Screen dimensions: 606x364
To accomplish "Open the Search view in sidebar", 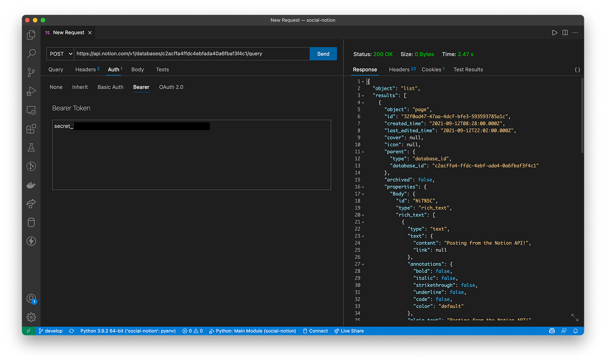I will coord(31,53).
